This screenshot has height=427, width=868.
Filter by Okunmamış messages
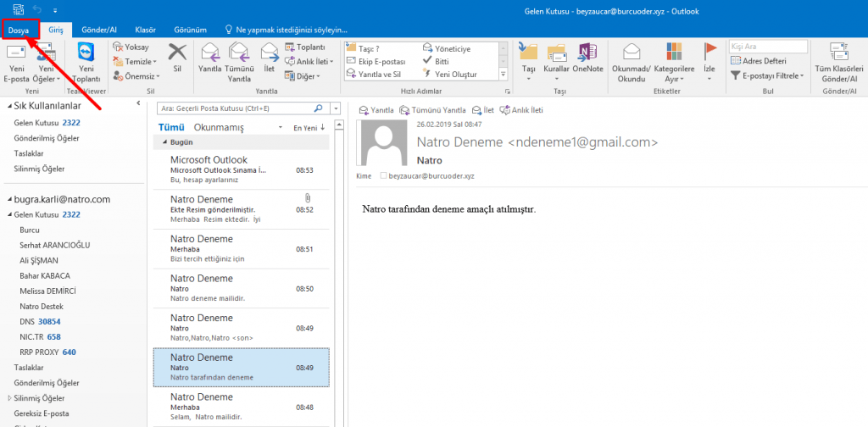pos(219,128)
